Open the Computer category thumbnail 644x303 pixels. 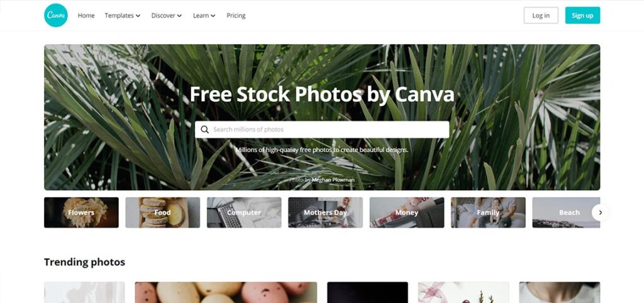(244, 212)
